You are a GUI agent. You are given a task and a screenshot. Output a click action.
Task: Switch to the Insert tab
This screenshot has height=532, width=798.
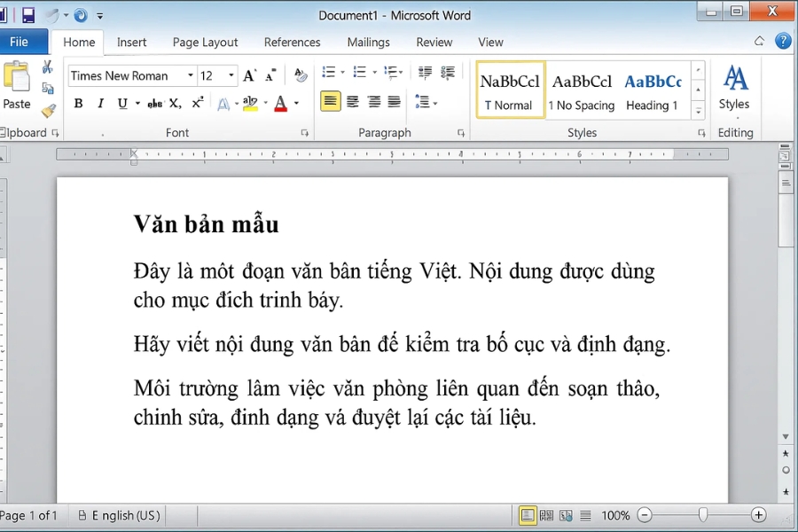coord(131,42)
